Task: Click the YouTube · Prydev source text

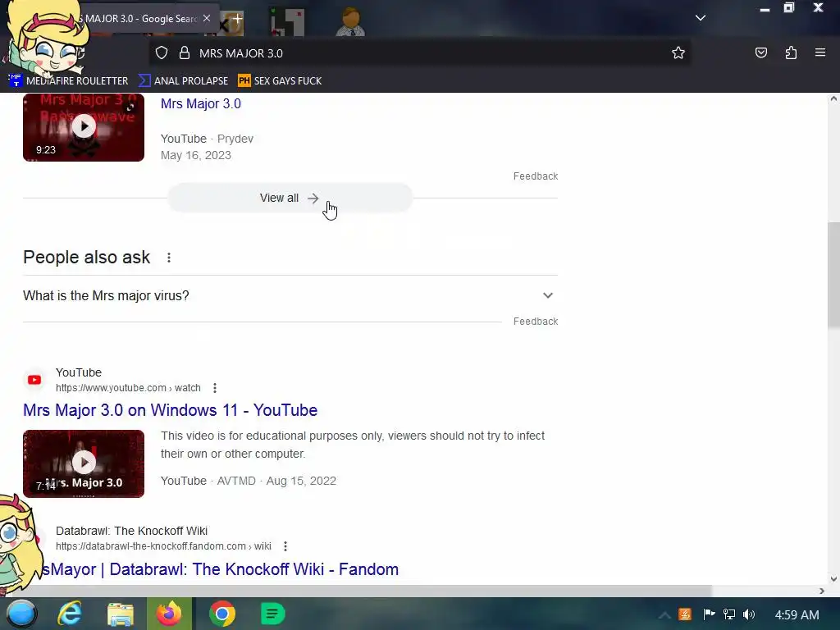Action: 207,139
